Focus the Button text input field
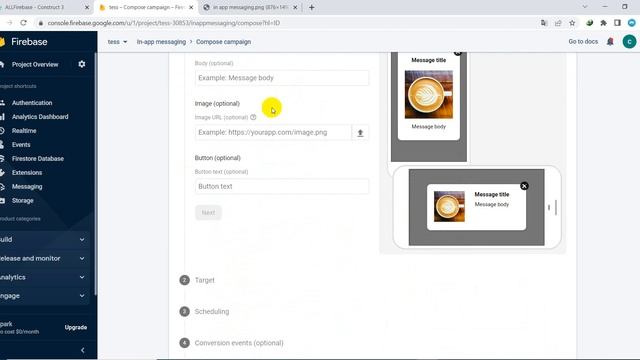The height and width of the screenshot is (360, 640). click(282, 187)
